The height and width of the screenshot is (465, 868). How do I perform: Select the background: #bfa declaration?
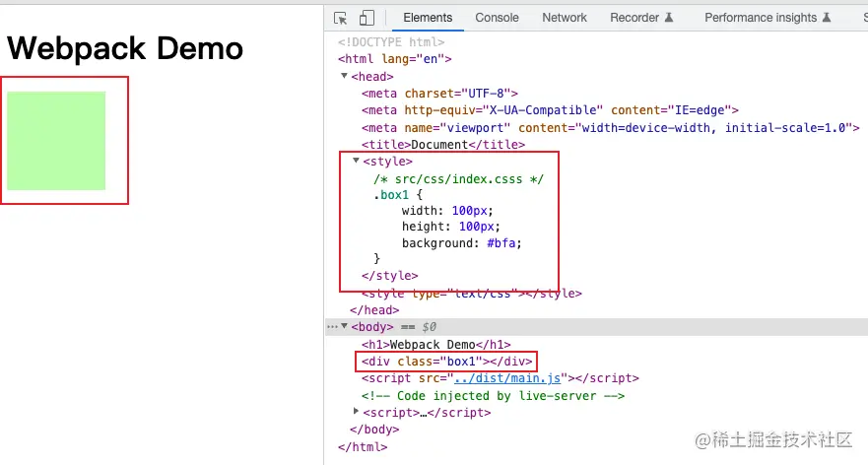click(462, 243)
